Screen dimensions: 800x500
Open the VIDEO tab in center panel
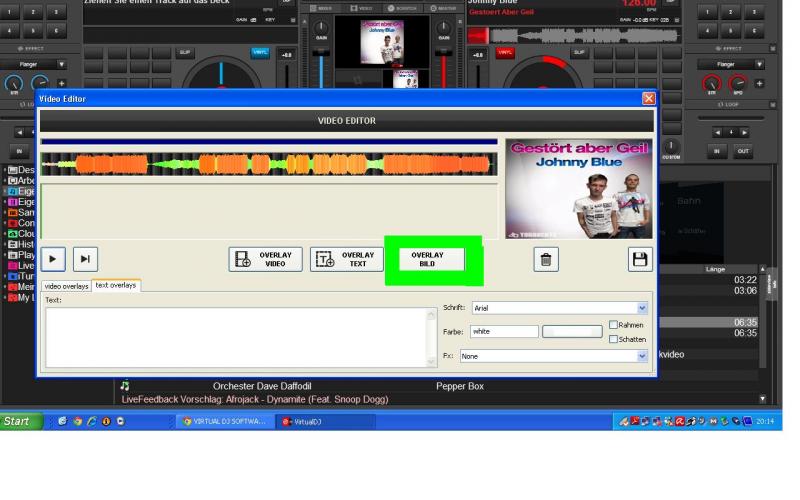coord(361,8)
